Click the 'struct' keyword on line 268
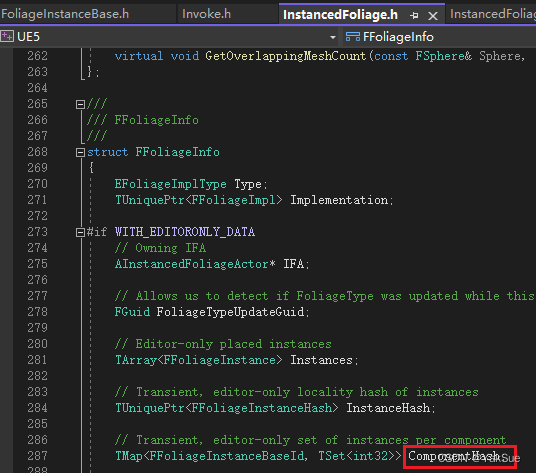 [107, 152]
